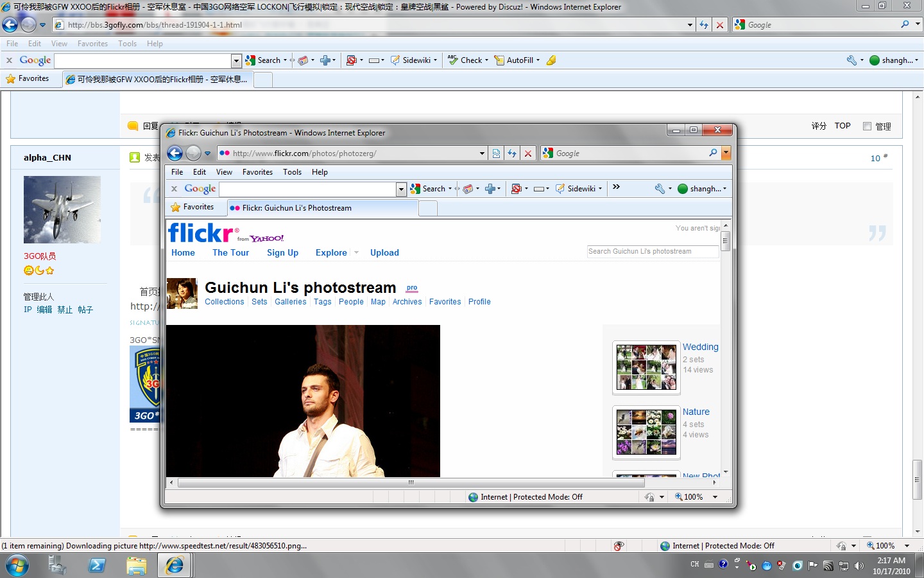Open the Profile link
Screen dimensions: 924x578
(479, 302)
